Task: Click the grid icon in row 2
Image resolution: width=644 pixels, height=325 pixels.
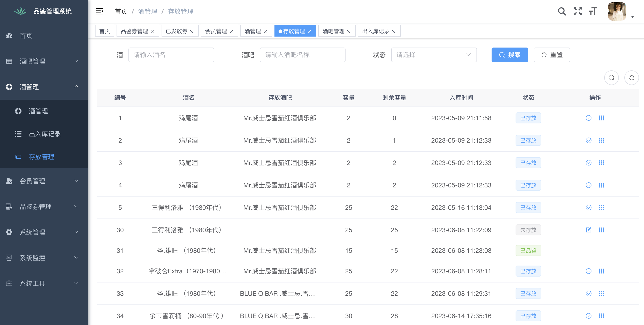Action: (601, 141)
